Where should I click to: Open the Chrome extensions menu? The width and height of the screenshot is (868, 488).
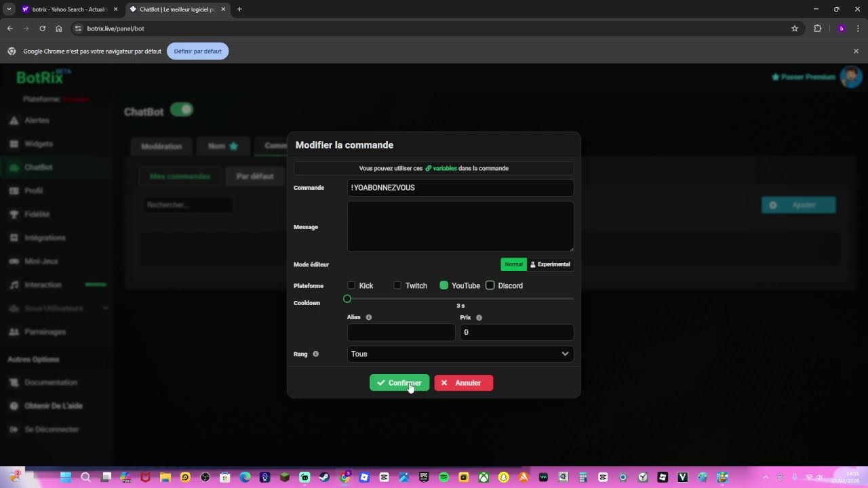[x=817, y=28]
